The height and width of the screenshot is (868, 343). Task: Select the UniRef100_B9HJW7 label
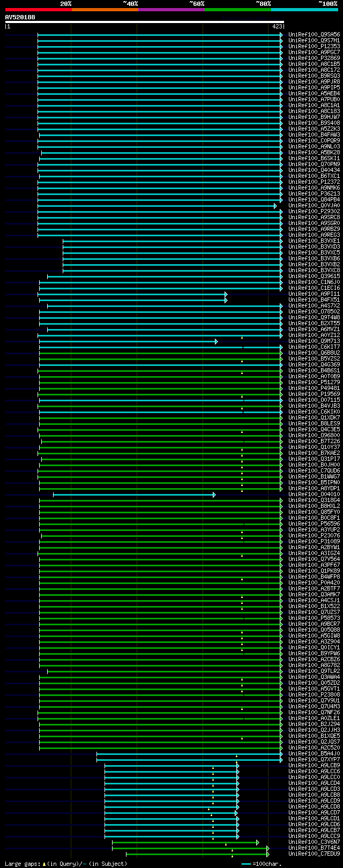[x=314, y=117]
